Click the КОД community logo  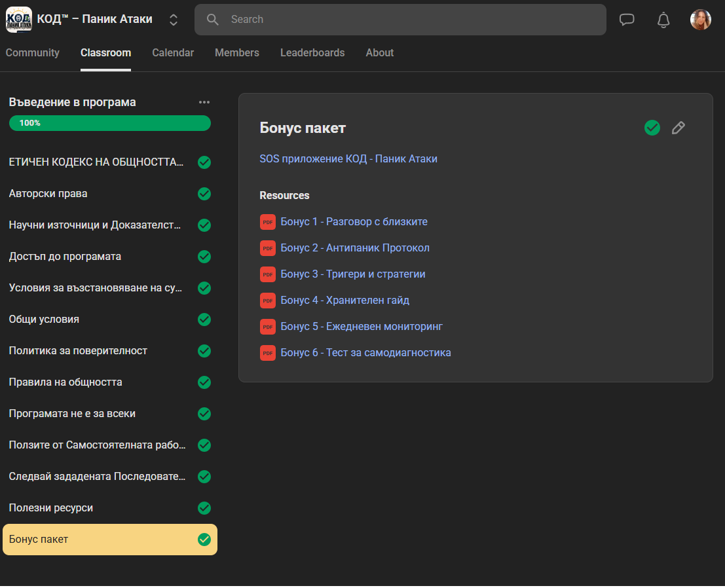pyautogui.click(x=18, y=20)
